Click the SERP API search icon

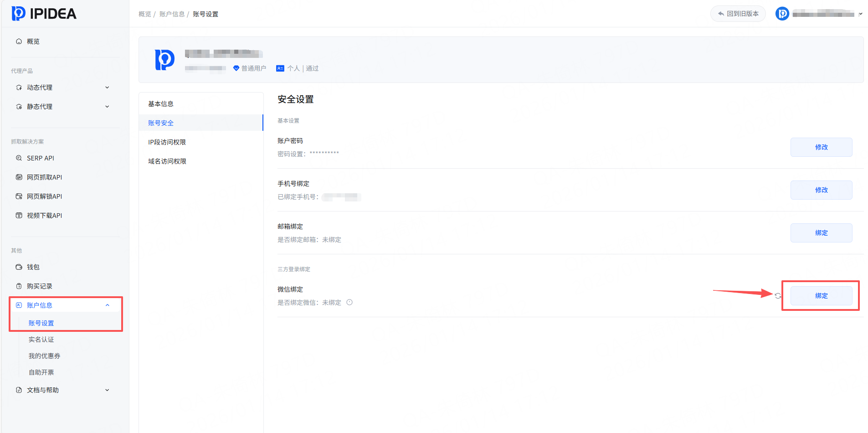pos(19,158)
